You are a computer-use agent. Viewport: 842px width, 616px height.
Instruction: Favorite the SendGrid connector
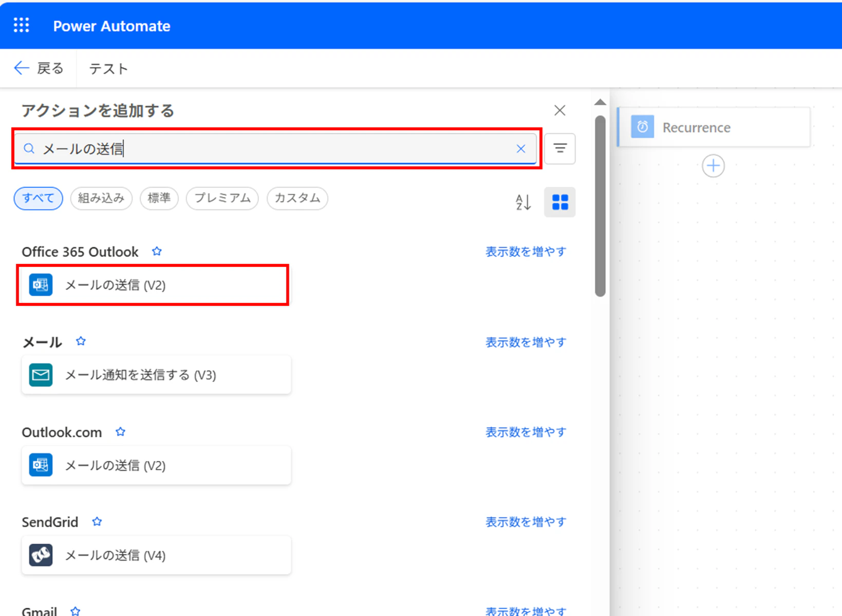pos(97,522)
